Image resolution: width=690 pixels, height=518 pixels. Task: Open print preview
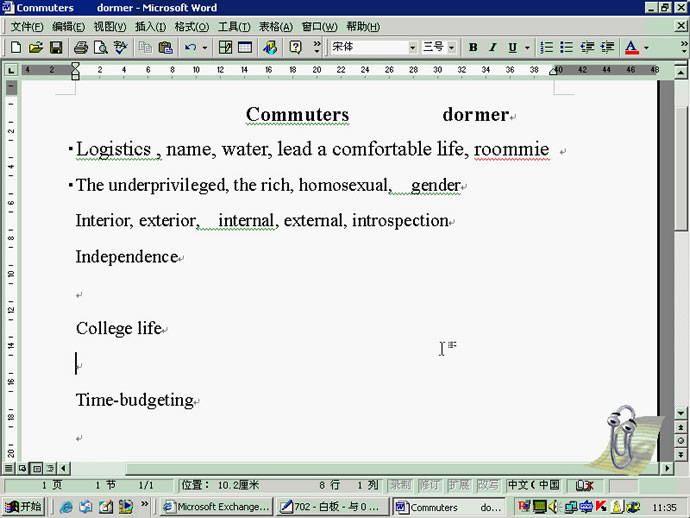101,47
